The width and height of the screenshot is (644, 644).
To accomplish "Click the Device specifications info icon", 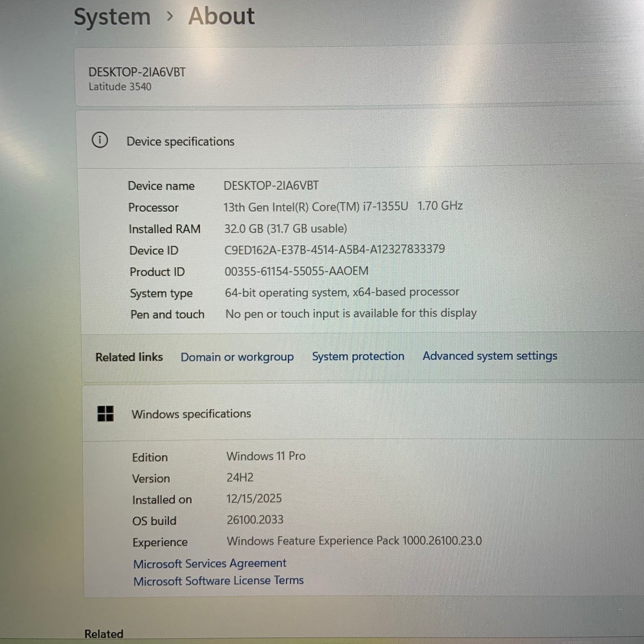I will (100, 140).
